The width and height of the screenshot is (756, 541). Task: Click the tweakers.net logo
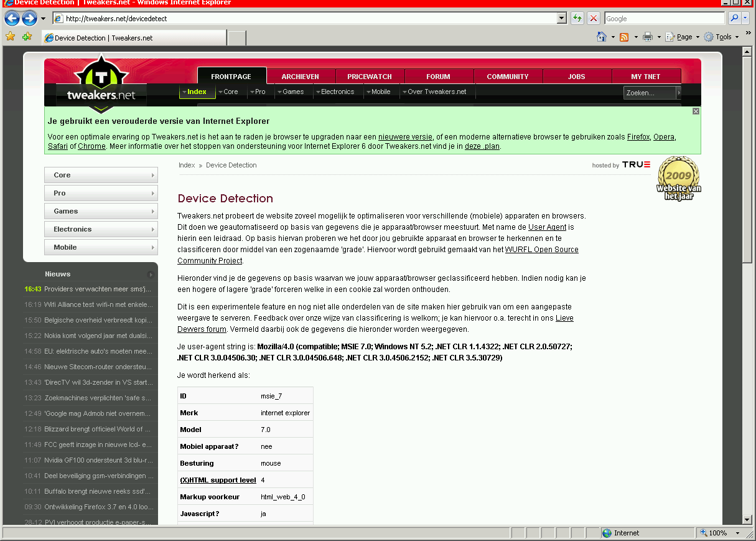101,84
